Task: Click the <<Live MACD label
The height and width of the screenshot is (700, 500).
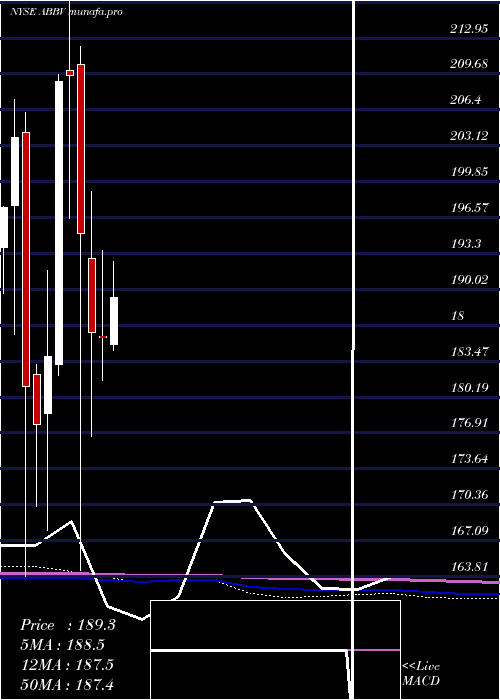Action: [421, 674]
